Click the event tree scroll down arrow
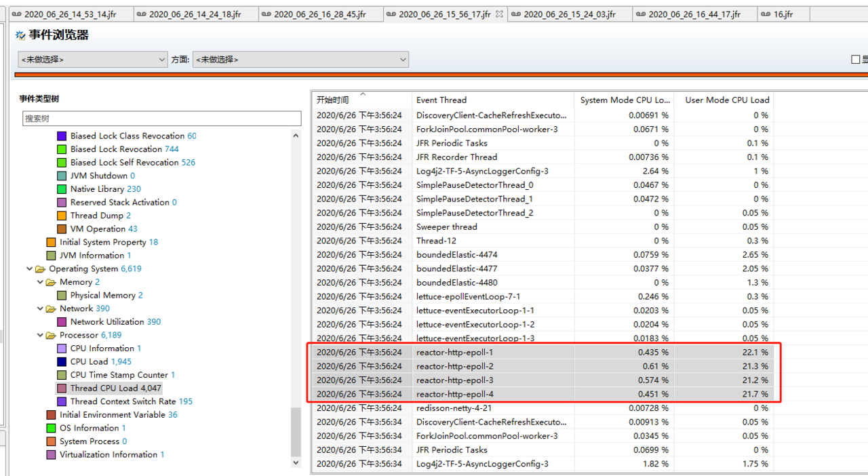The width and height of the screenshot is (868, 476). pos(296,462)
